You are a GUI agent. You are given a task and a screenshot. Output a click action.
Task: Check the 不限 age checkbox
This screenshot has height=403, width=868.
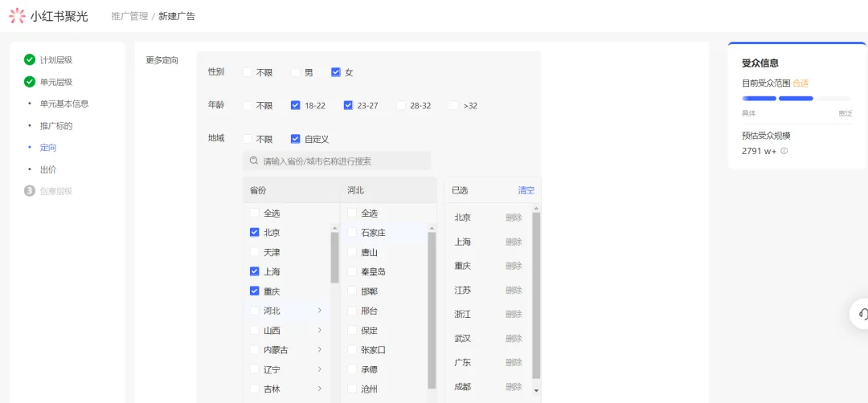(x=248, y=105)
